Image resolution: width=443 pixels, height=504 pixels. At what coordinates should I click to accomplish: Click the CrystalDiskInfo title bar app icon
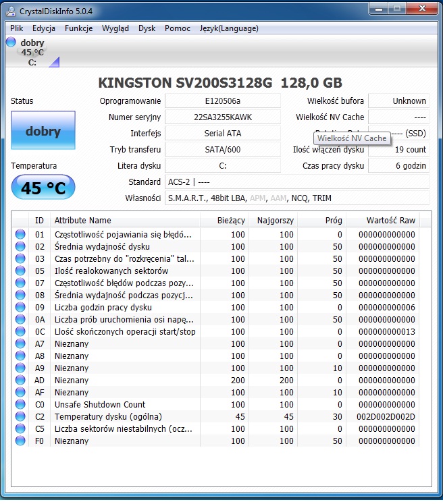pyautogui.click(x=11, y=11)
